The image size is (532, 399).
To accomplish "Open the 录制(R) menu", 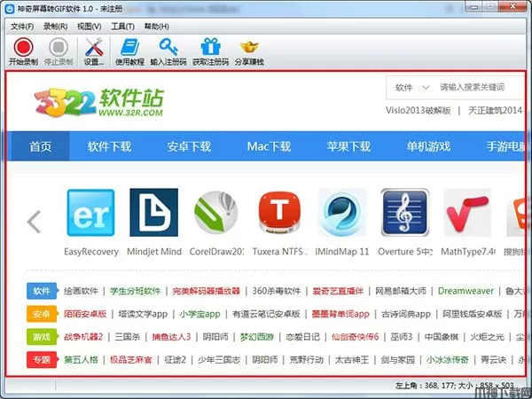I will (x=55, y=27).
